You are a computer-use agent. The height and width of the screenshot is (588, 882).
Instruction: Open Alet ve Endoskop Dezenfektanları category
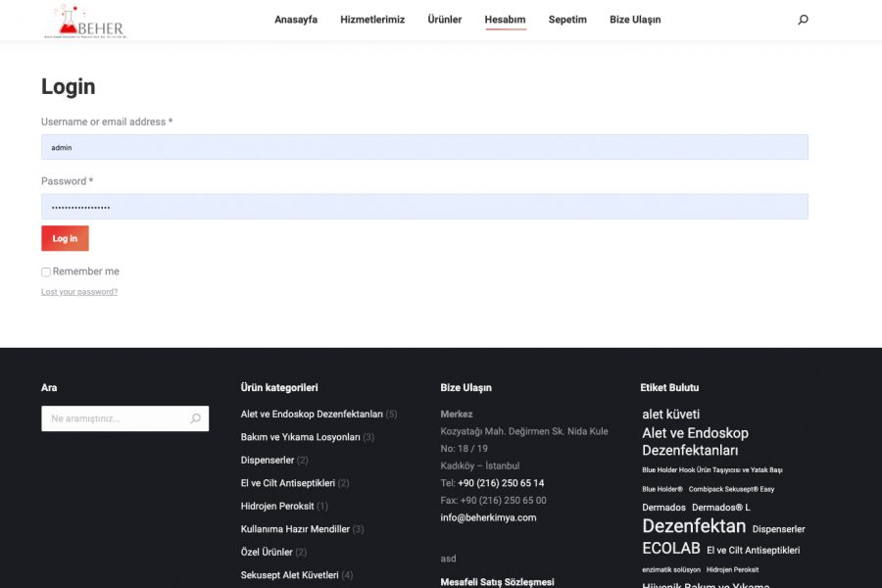click(312, 415)
